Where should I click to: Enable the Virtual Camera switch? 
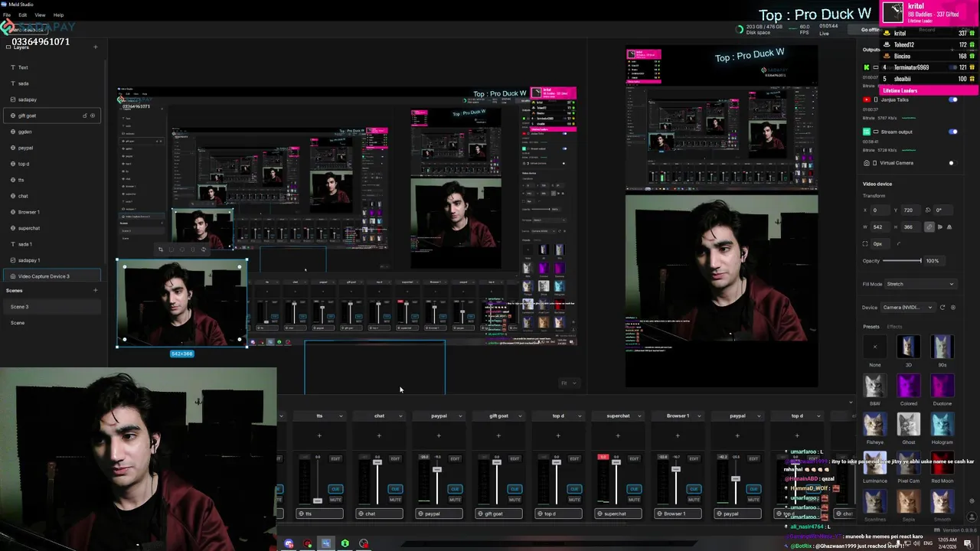coord(952,163)
